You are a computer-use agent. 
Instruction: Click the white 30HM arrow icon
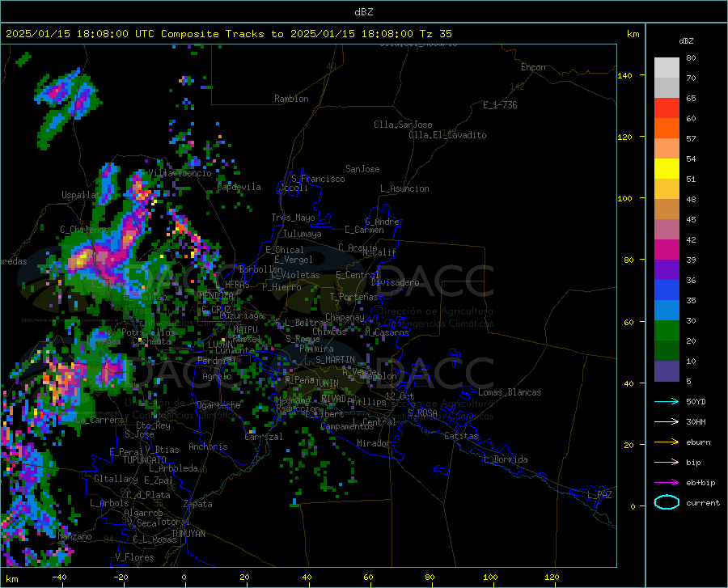pos(667,422)
